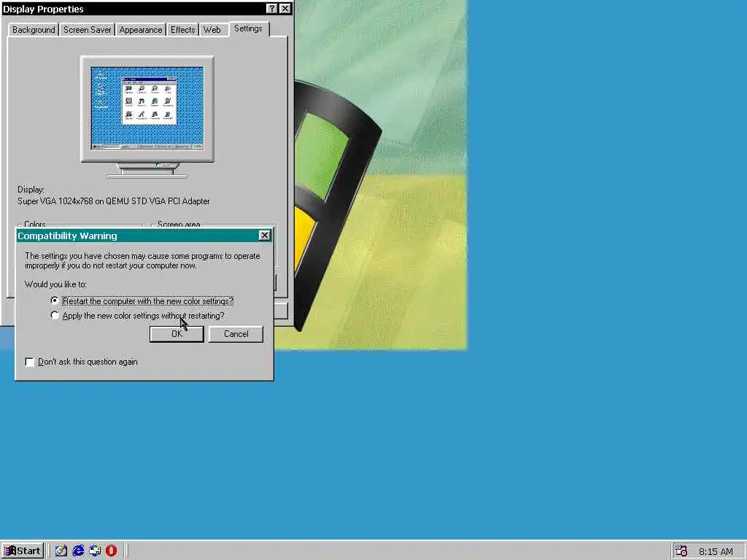Close the Compatibility Warning dialog

click(264, 236)
